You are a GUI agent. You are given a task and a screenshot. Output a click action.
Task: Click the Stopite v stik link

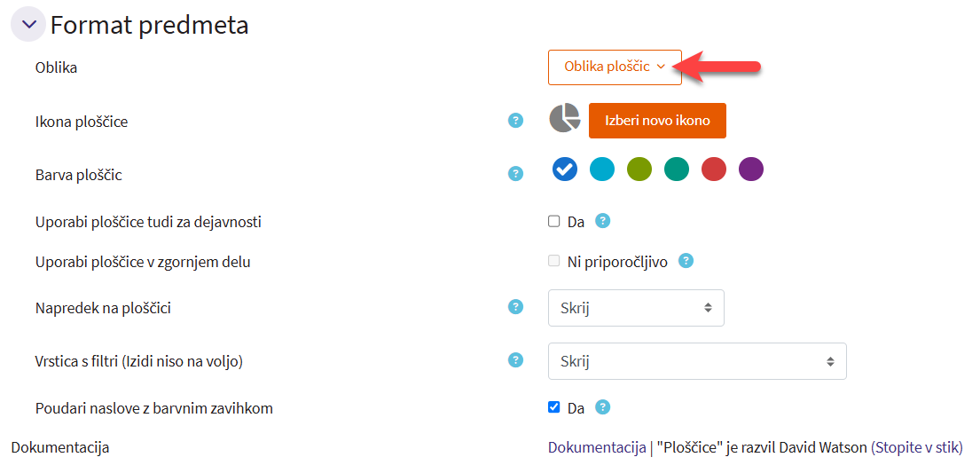pos(917,447)
